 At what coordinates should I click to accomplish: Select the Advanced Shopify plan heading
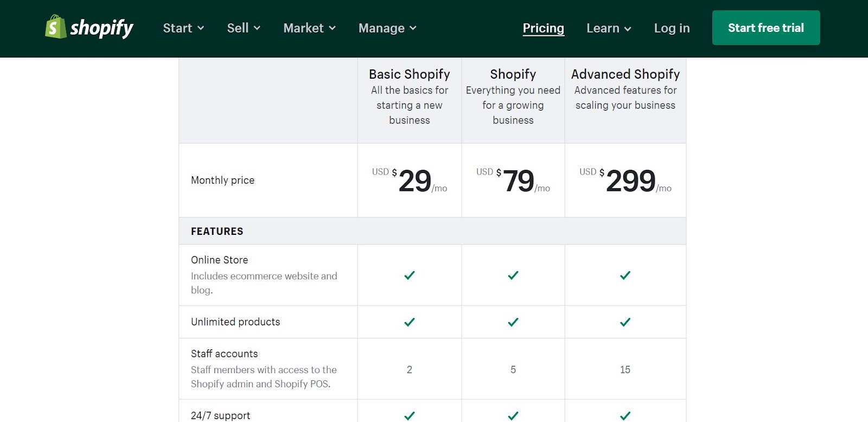tap(626, 74)
